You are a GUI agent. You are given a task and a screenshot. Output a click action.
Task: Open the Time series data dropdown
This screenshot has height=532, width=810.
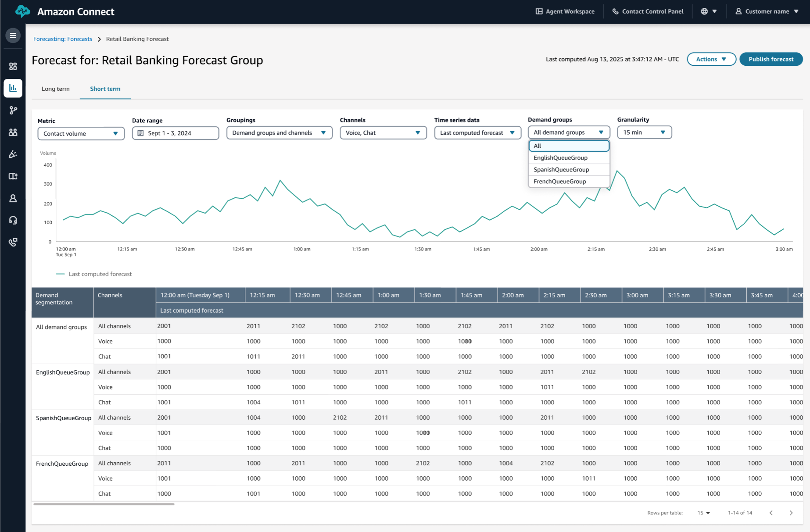pos(477,133)
